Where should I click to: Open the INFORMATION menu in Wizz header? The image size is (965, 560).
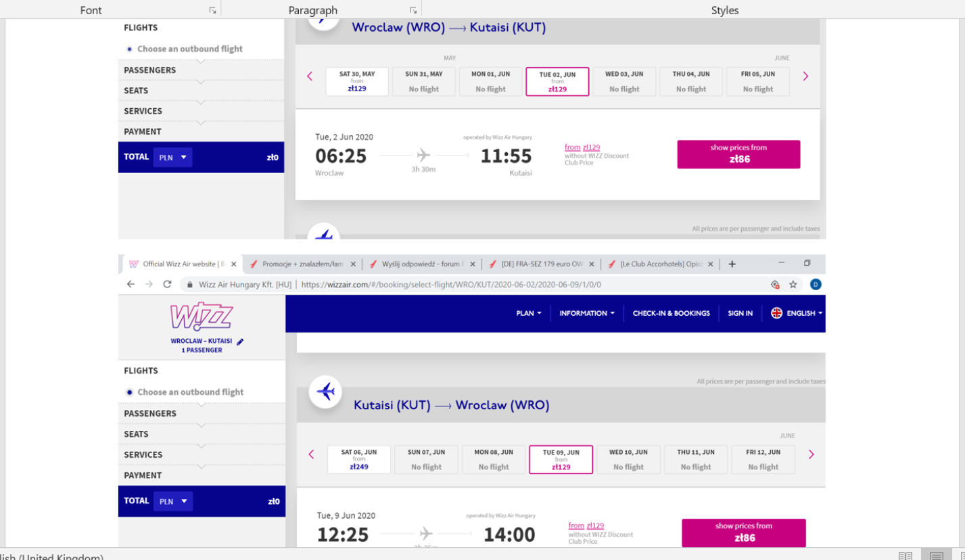[587, 313]
